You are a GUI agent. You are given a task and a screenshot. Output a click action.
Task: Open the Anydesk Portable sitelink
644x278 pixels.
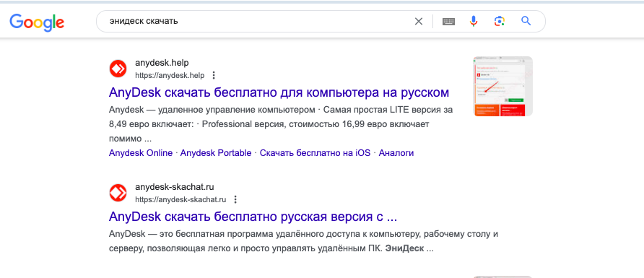point(216,153)
